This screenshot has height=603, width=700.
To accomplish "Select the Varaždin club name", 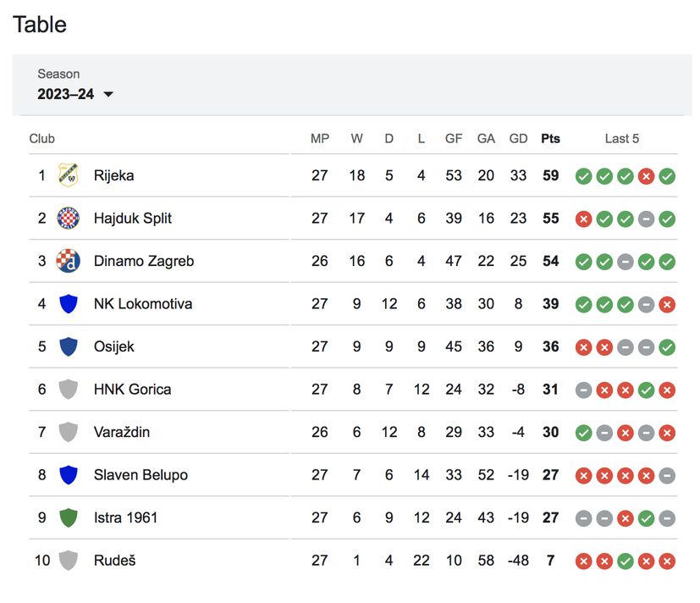I will click(122, 432).
